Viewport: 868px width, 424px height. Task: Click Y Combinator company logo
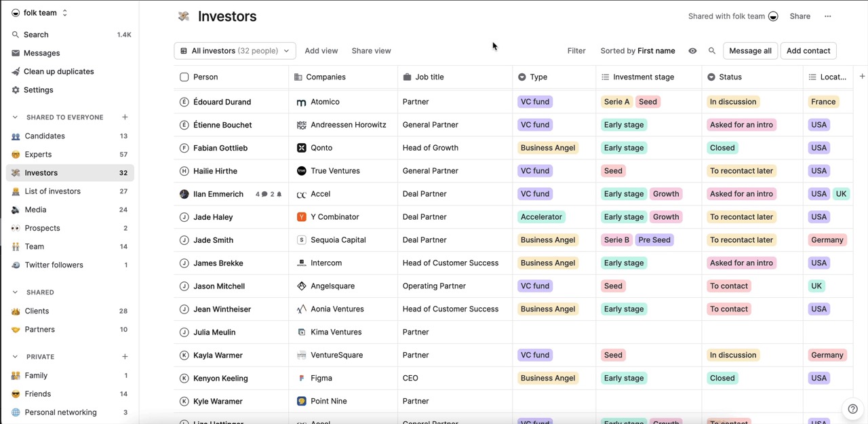(302, 217)
